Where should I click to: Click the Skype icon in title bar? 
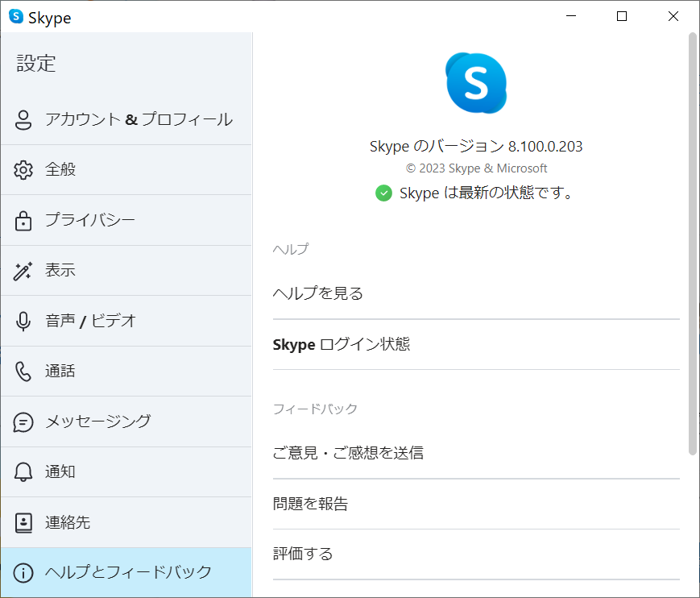coord(16,17)
